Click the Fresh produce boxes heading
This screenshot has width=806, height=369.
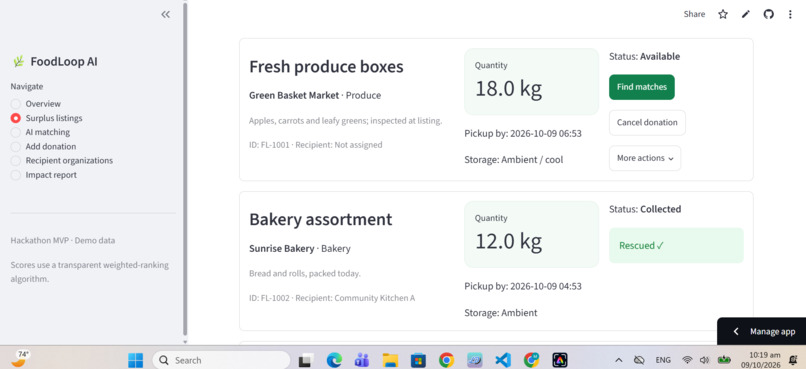(x=326, y=67)
